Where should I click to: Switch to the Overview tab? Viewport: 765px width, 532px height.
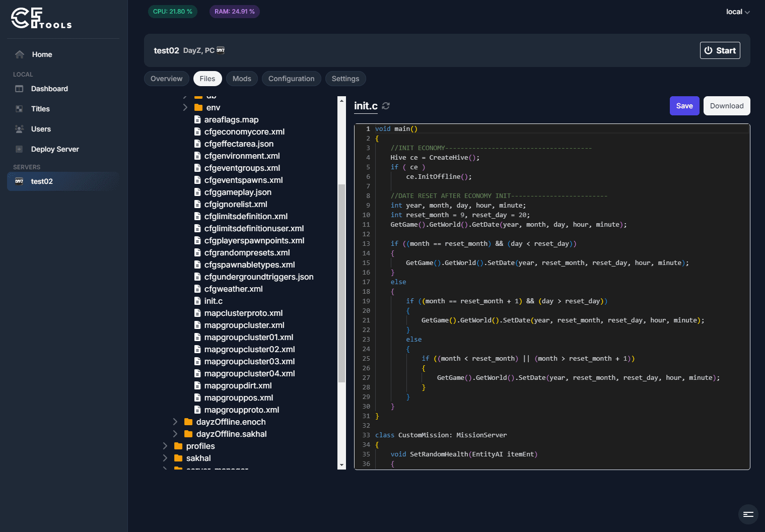167,79
